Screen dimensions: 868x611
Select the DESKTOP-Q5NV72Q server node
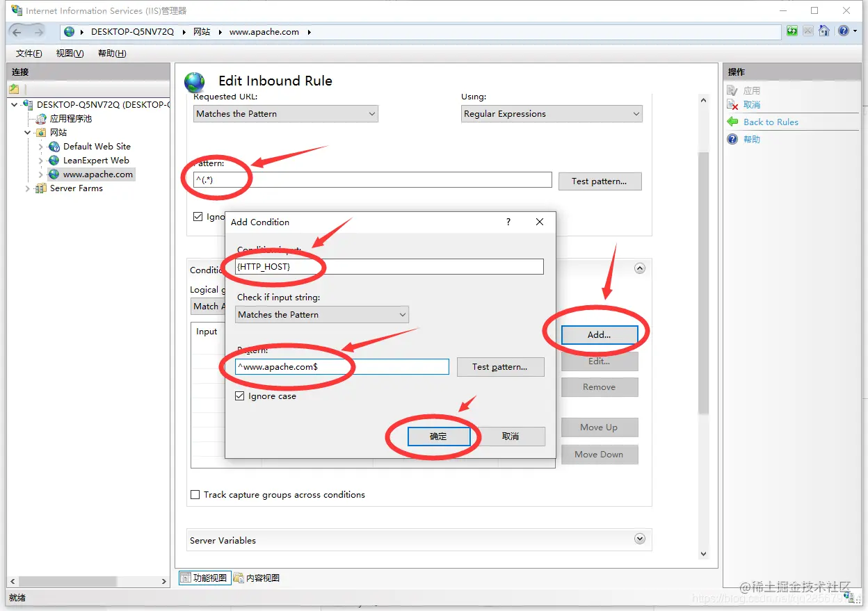[x=103, y=104]
